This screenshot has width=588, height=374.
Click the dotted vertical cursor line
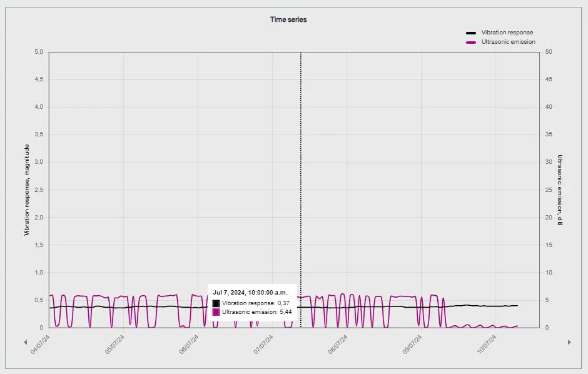tap(301, 188)
